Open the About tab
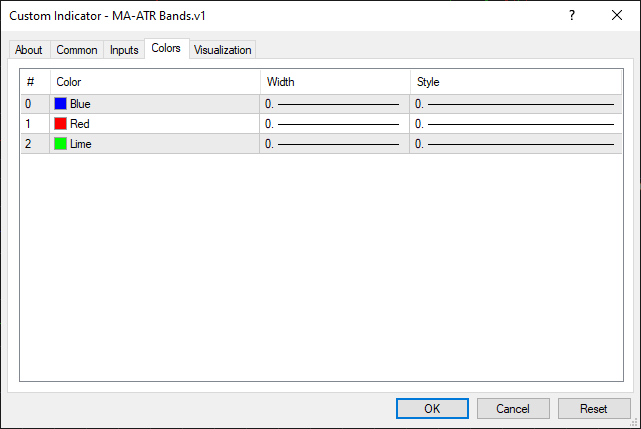 (x=29, y=50)
